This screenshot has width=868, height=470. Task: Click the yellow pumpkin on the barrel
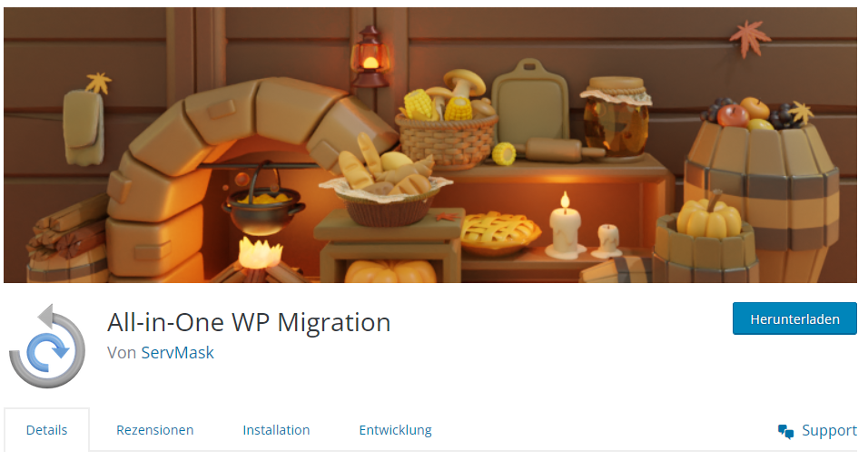coord(709,216)
